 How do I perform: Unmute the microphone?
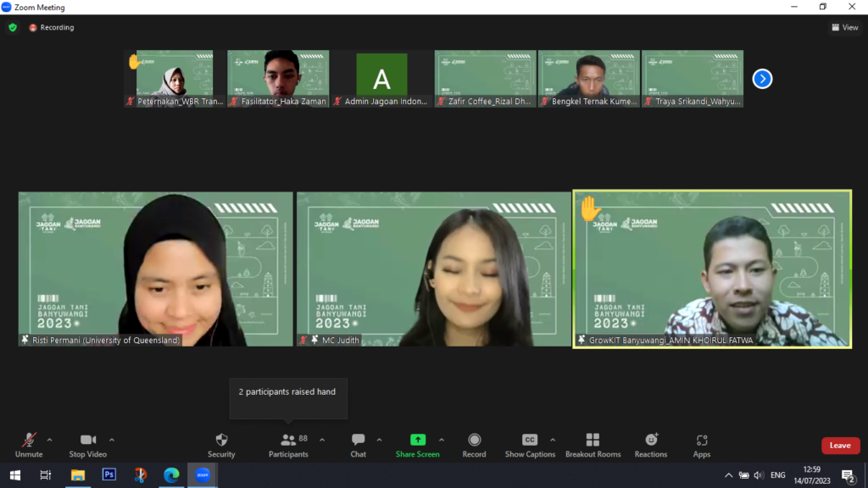click(29, 444)
